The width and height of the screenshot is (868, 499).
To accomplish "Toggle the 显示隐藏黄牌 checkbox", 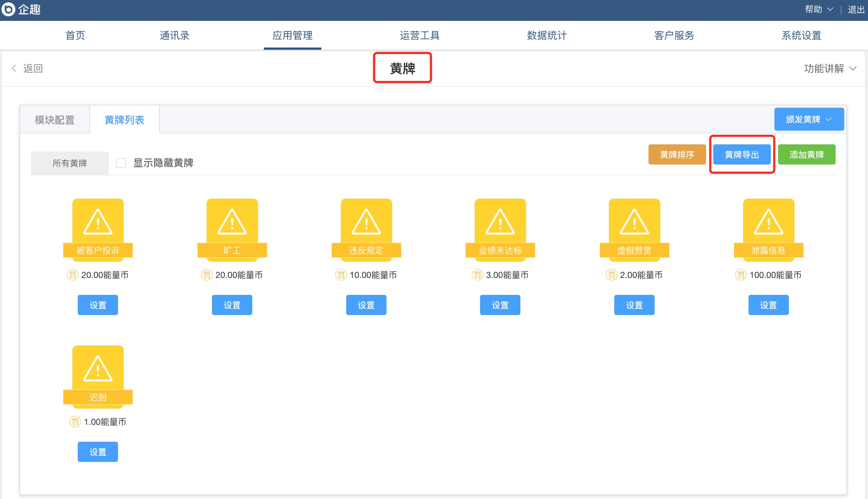I will (x=121, y=163).
